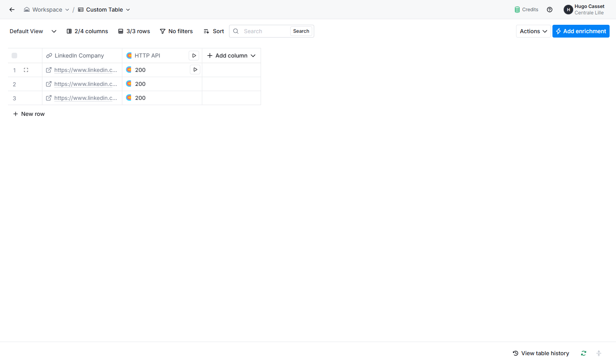This screenshot has height=364, width=616.
Task: Refresh the table with the green sync icon
Action: click(x=584, y=353)
